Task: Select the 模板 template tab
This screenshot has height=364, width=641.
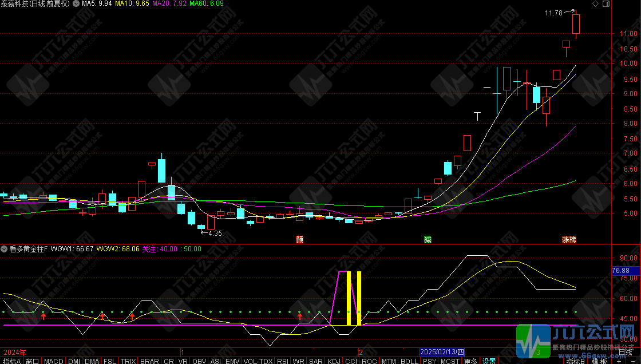Action: tap(598, 361)
